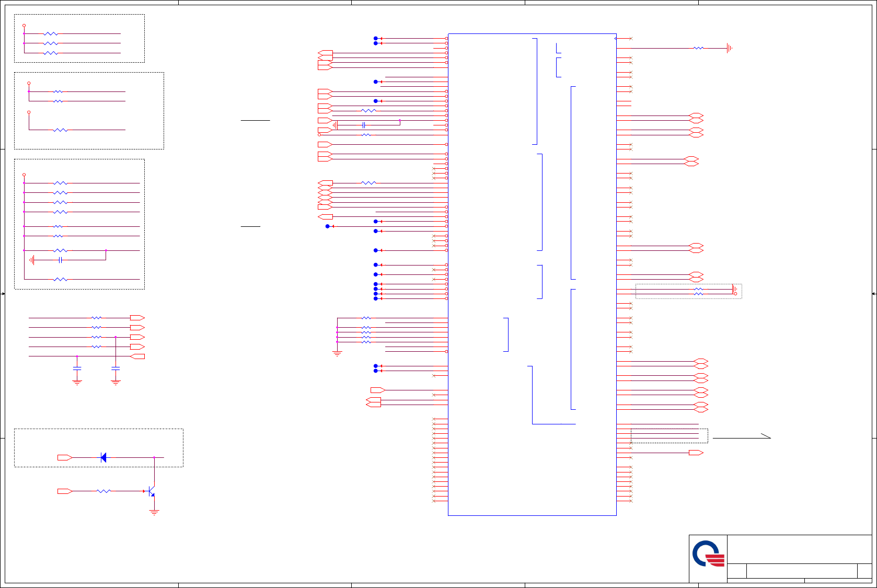Select the resistor feeding the transistor base
This screenshot has height=588, width=877.
(103, 491)
